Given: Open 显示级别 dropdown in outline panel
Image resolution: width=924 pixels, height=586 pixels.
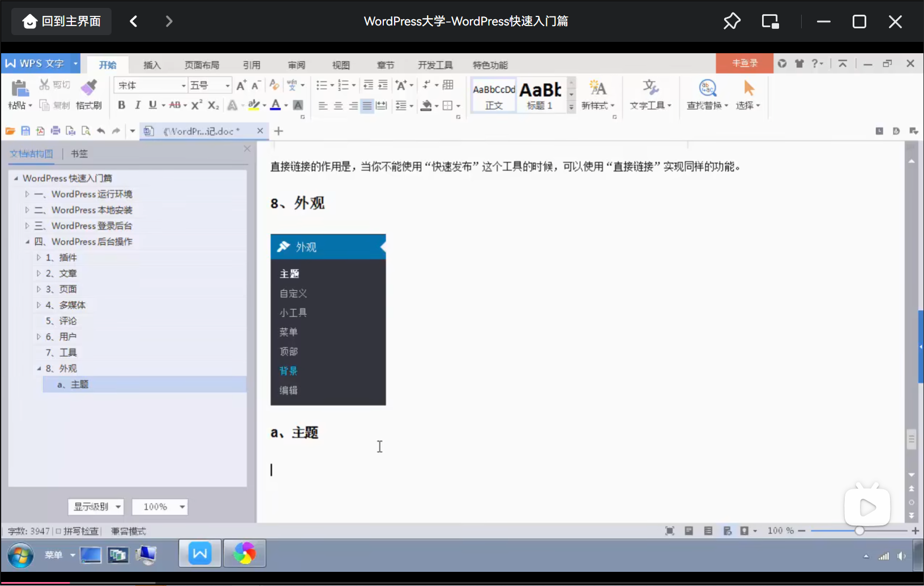Looking at the screenshot, I should click(x=96, y=507).
